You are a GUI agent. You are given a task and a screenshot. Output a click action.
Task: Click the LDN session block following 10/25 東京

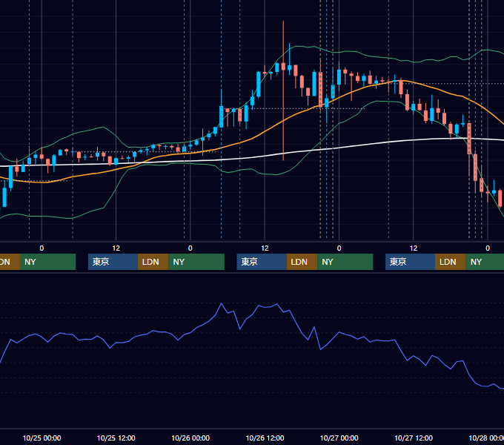tap(153, 262)
